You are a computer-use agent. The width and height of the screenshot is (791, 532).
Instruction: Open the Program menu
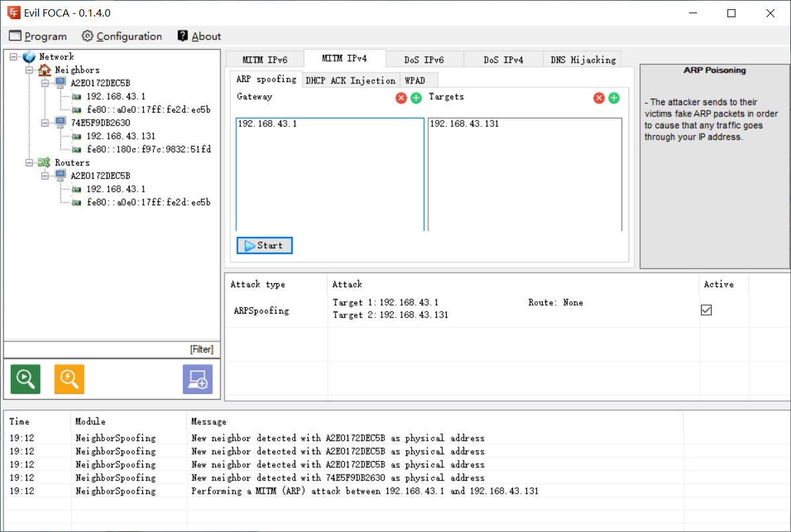(x=38, y=36)
